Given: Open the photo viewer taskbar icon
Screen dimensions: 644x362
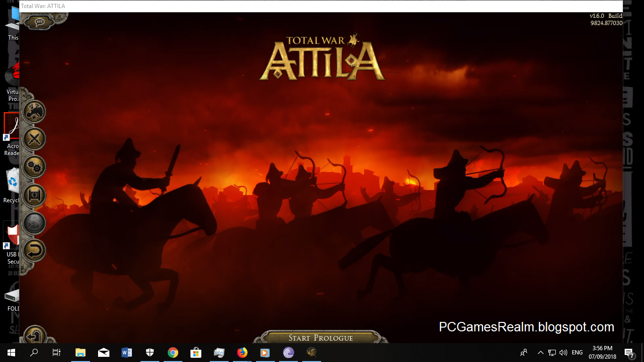Looking at the screenshot, I should coord(219,353).
